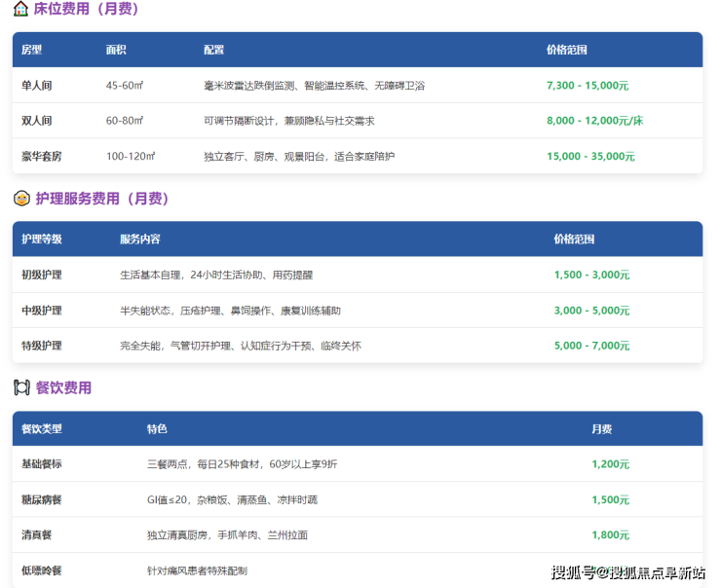Screen dimensions: 721x588
Task: Click the 5,000 - 7,000元 price for 特级护理
Action: pyautogui.click(x=591, y=346)
